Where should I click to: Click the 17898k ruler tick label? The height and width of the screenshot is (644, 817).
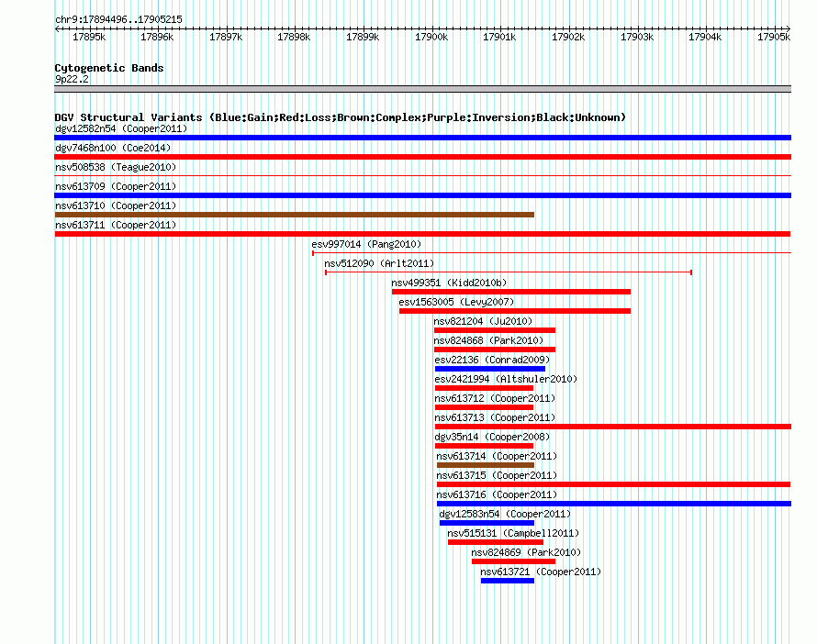tap(294, 37)
